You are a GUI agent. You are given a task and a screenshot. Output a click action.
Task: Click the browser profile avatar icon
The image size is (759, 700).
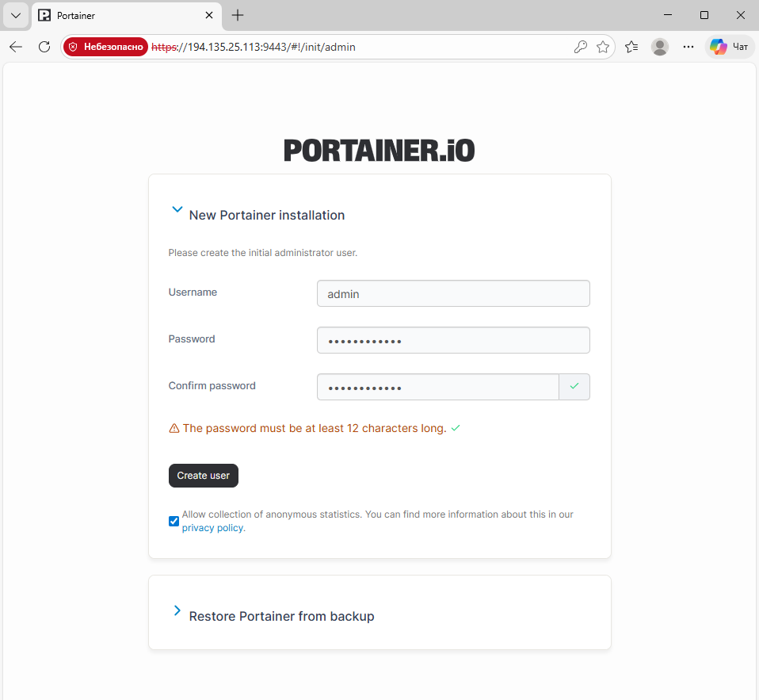(x=659, y=47)
